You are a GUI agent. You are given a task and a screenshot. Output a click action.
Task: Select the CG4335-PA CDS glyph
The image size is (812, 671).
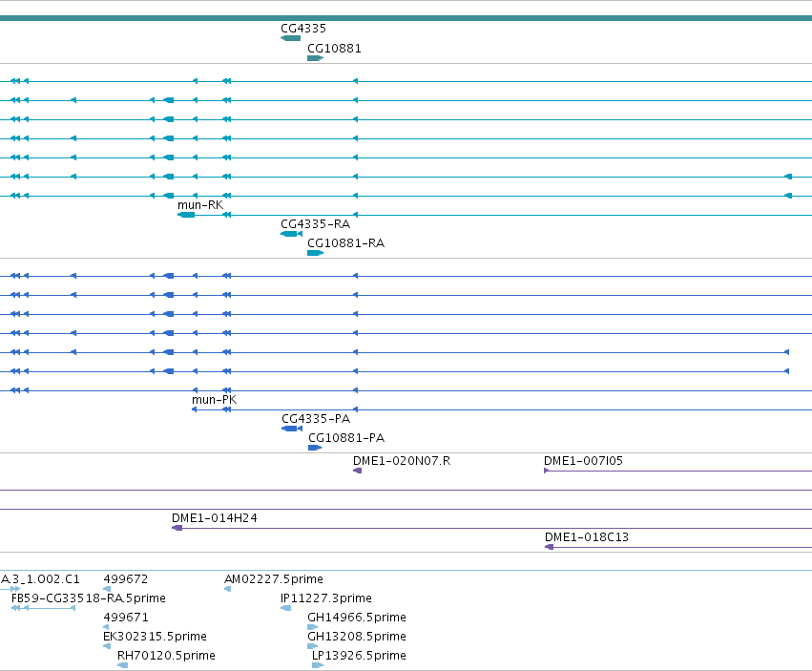[x=292, y=429]
